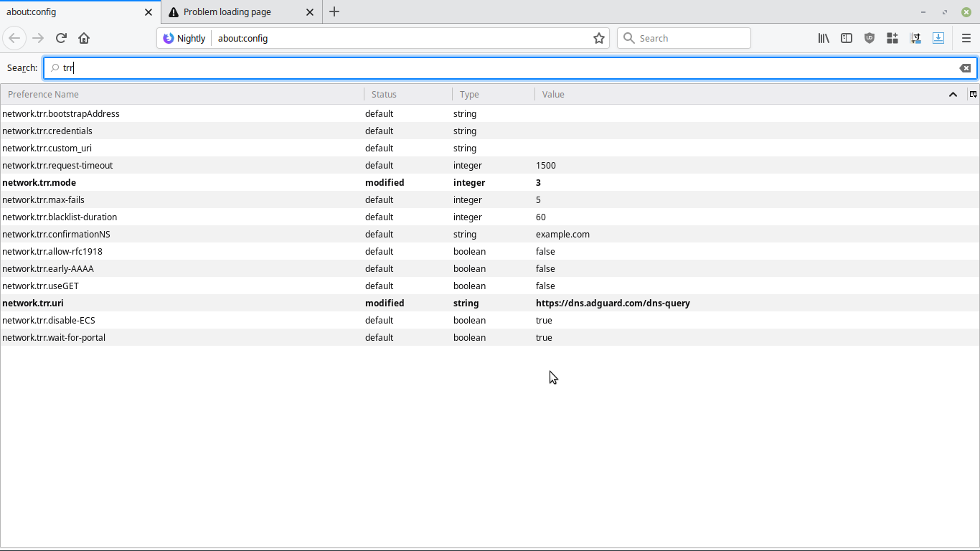Open the Firefox application menu
980x551 pixels.
(966, 38)
